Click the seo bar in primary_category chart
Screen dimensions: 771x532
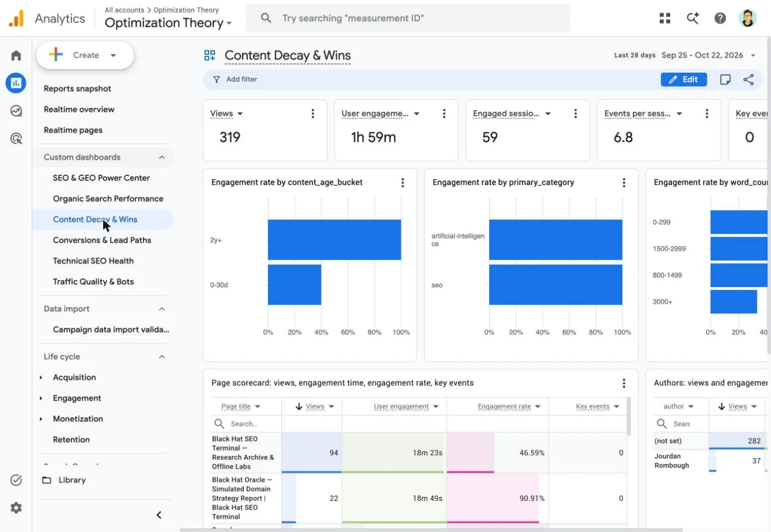tap(555, 285)
